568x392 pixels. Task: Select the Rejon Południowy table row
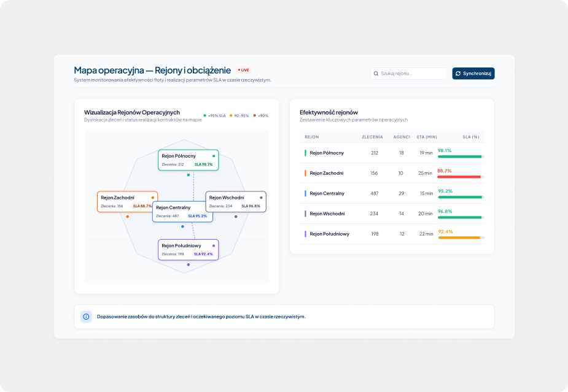coord(392,234)
